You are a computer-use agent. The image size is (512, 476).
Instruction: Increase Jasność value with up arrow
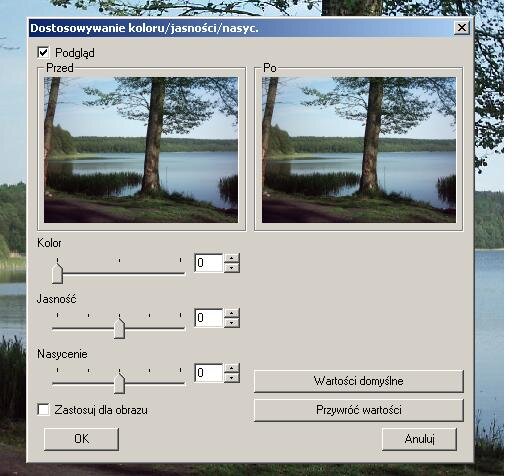232,313
